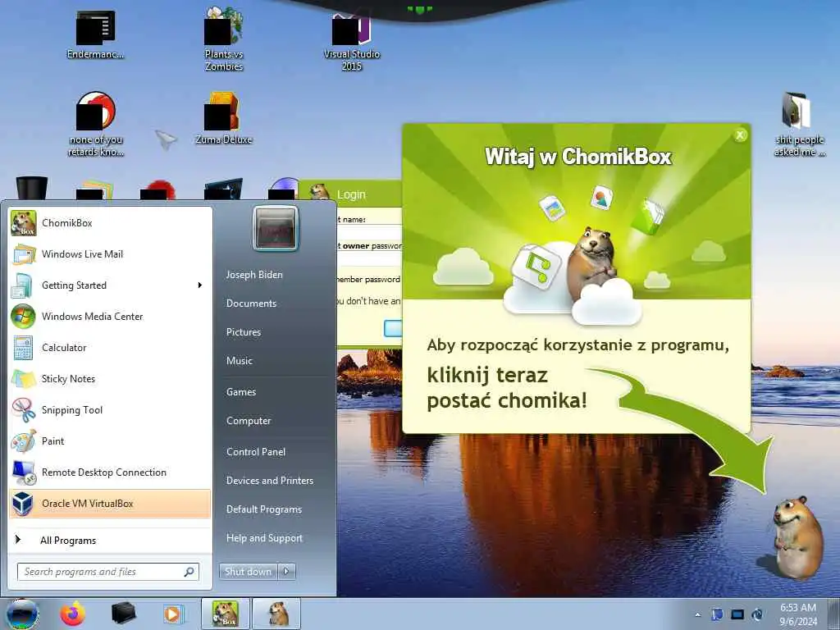Open Games from Start menu
The height and width of the screenshot is (630, 840).
pyautogui.click(x=241, y=392)
